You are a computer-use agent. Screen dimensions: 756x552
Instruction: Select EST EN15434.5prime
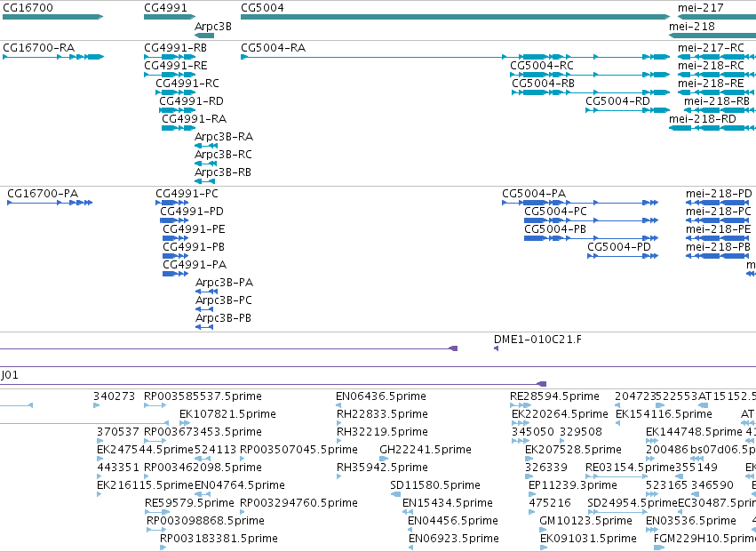[408, 512]
